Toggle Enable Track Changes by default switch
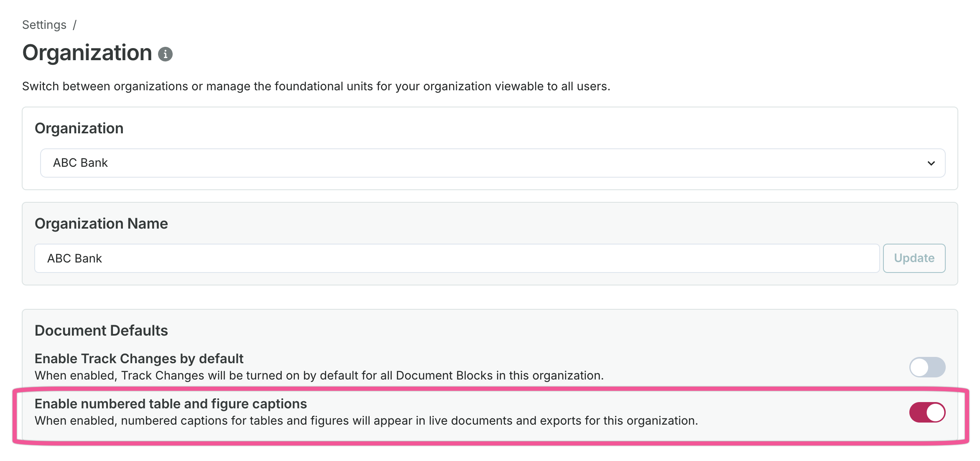This screenshot has height=461, width=980. coord(927,367)
